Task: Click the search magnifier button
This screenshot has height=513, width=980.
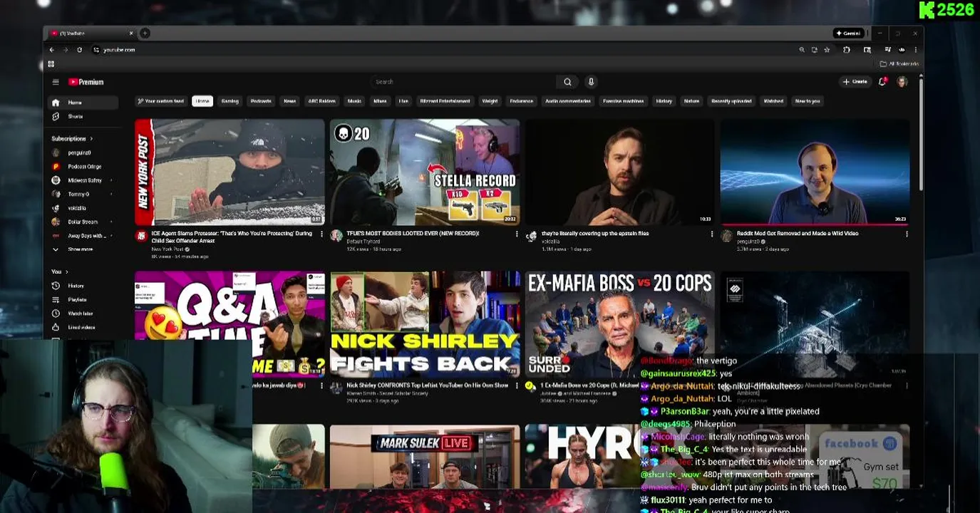Action: pyautogui.click(x=567, y=82)
